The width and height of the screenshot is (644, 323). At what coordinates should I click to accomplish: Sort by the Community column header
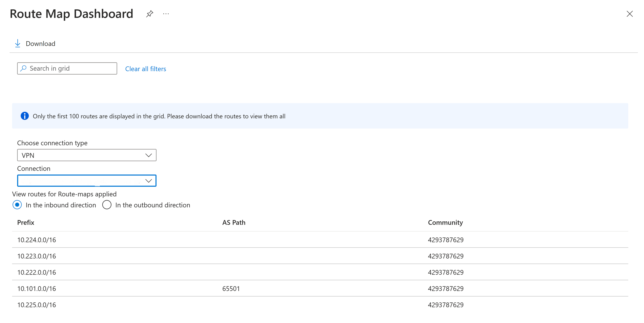point(445,222)
